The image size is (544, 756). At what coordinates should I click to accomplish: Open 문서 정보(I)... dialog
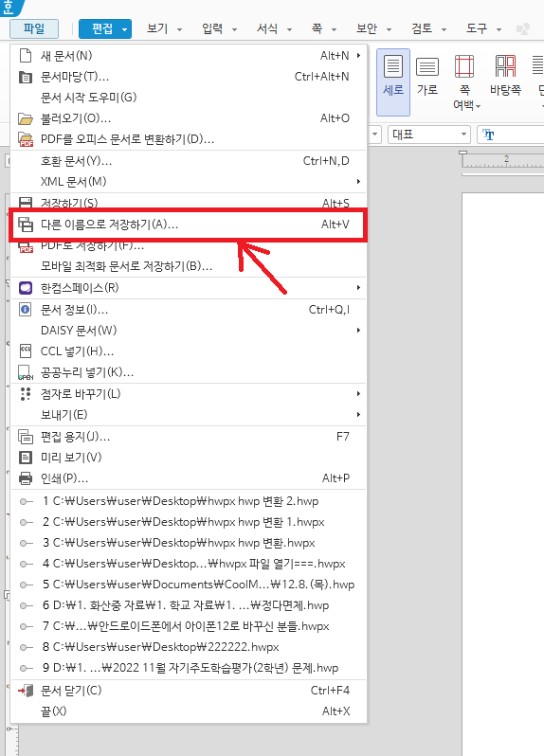tap(189, 310)
